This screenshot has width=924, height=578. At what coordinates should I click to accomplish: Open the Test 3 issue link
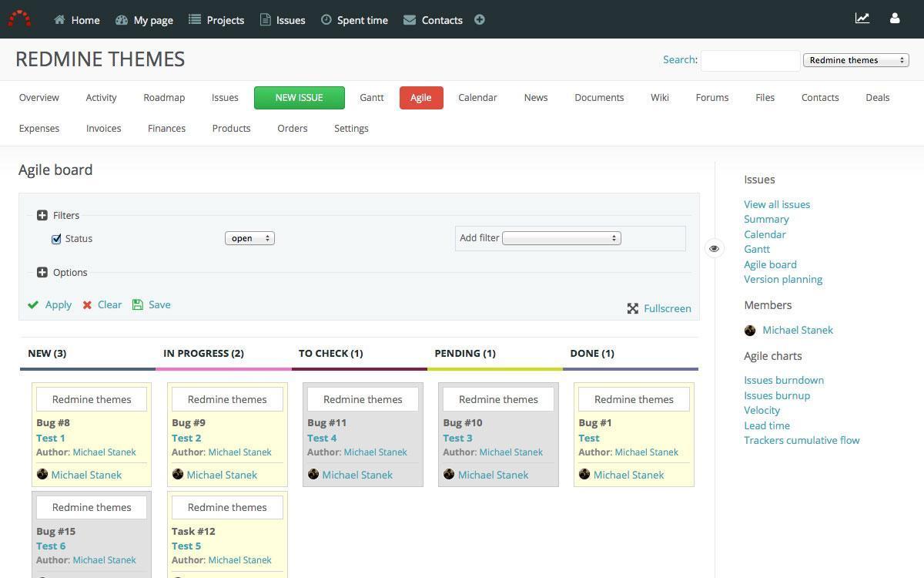click(x=457, y=438)
